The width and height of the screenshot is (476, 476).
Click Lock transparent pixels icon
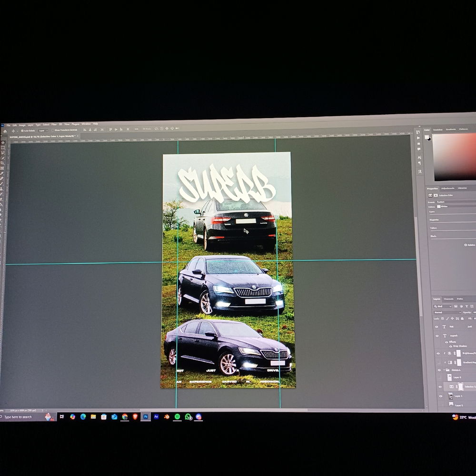pyautogui.click(x=443, y=318)
